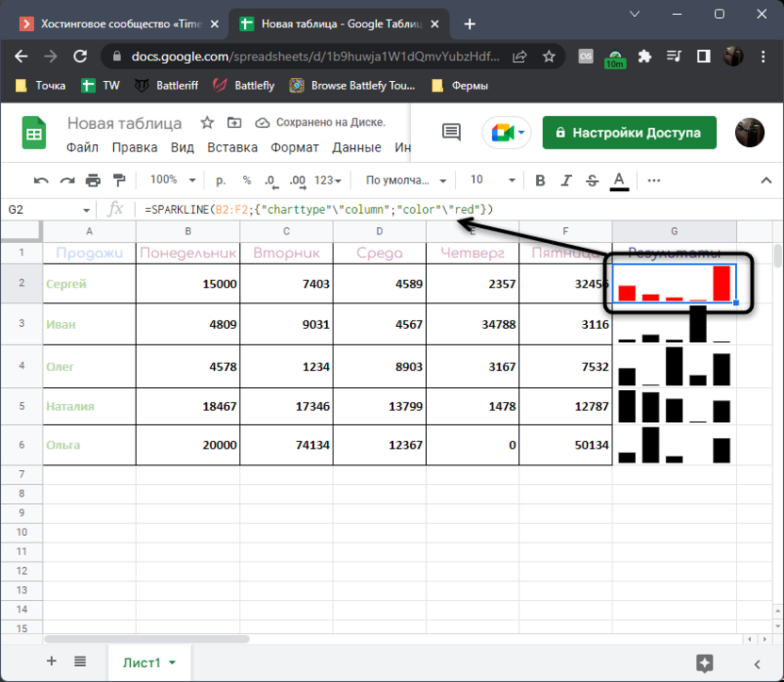Click the Undo arrow in the toolbar
This screenshot has height=682, width=784.
pos(41,180)
